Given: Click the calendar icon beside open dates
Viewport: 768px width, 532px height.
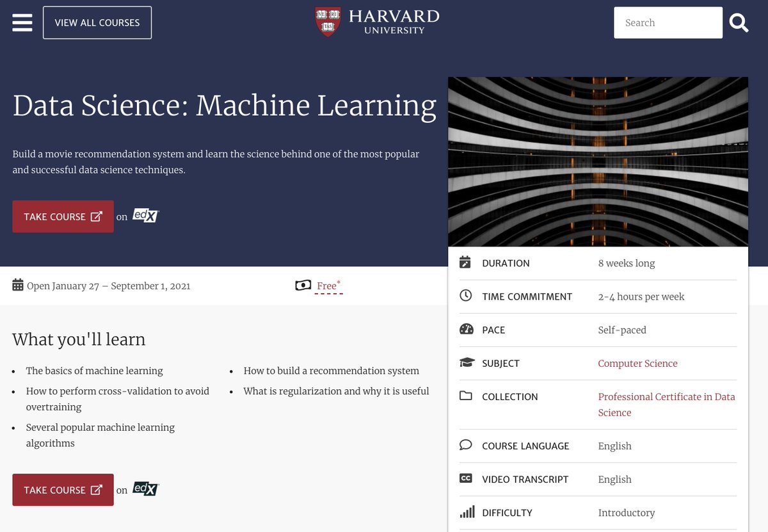Looking at the screenshot, I should coord(18,285).
